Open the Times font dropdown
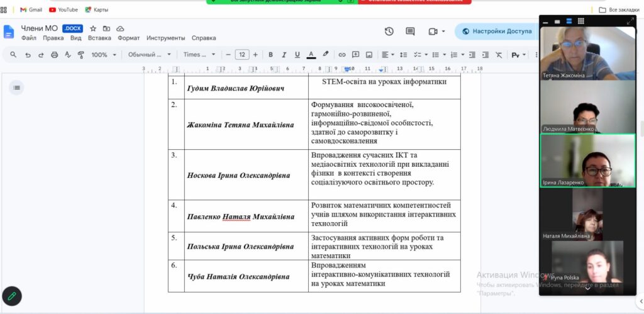This screenshot has height=314, width=644. (x=199, y=54)
